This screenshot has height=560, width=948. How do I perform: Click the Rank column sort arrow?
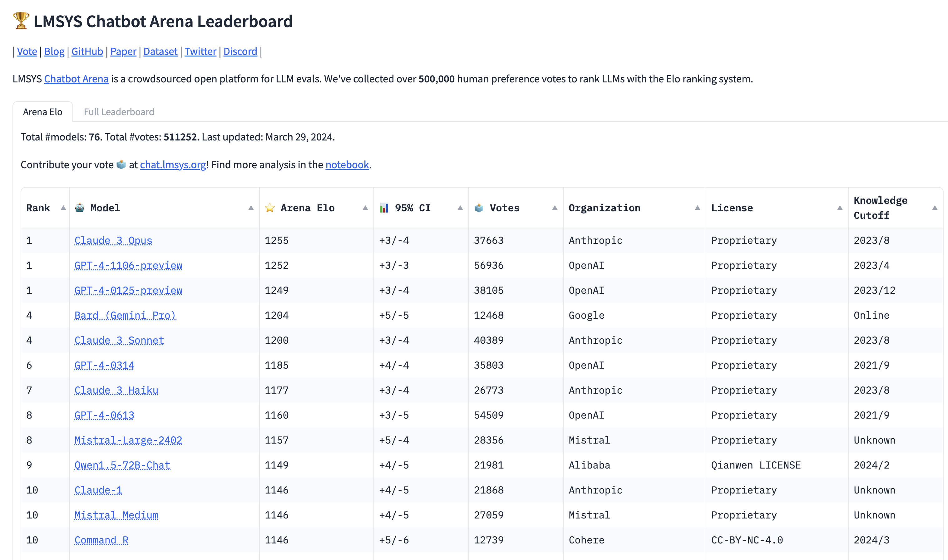63,208
